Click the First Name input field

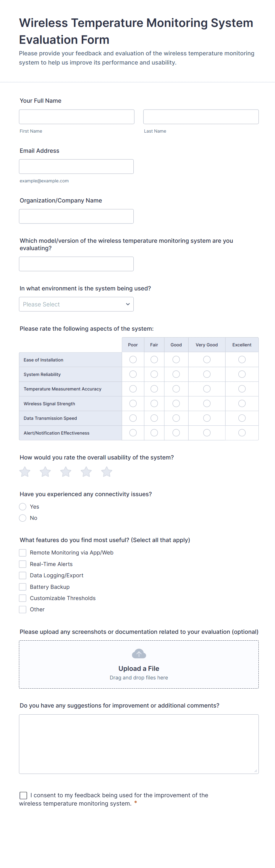77,117
